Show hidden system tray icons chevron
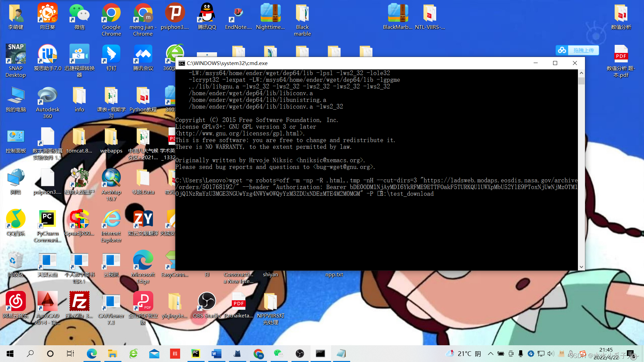This screenshot has height=362, width=644. (x=490, y=354)
